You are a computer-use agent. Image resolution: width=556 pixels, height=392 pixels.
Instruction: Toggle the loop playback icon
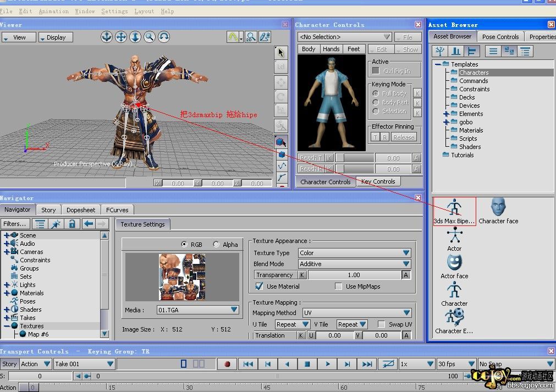pos(388,364)
